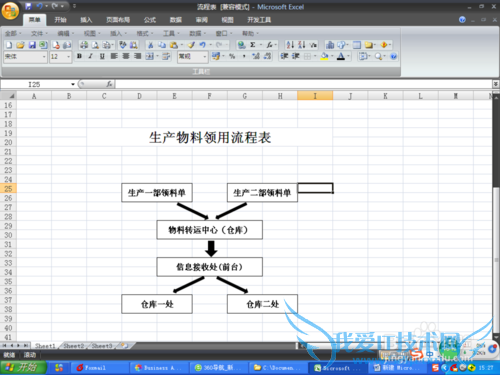This screenshot has width=500, height=375.
Task: Toggle Italic formatting
Action: (90, 56)
